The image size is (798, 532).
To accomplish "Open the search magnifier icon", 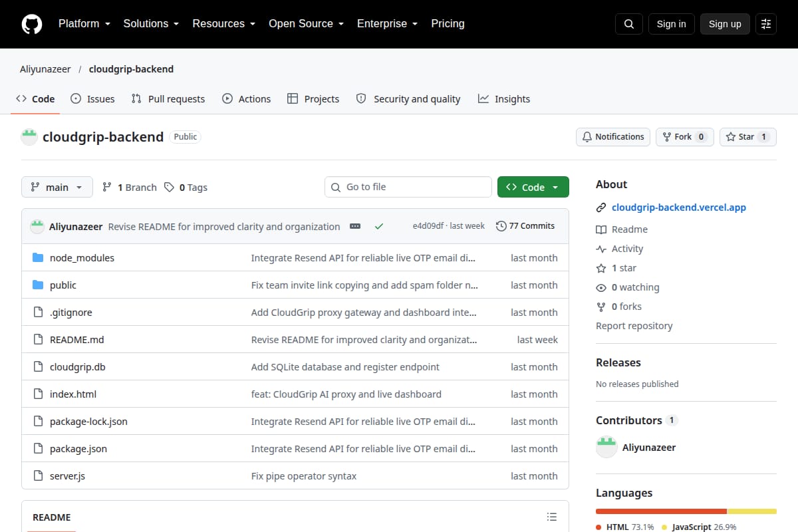I will pyautogui.click(x=629, y=24).
